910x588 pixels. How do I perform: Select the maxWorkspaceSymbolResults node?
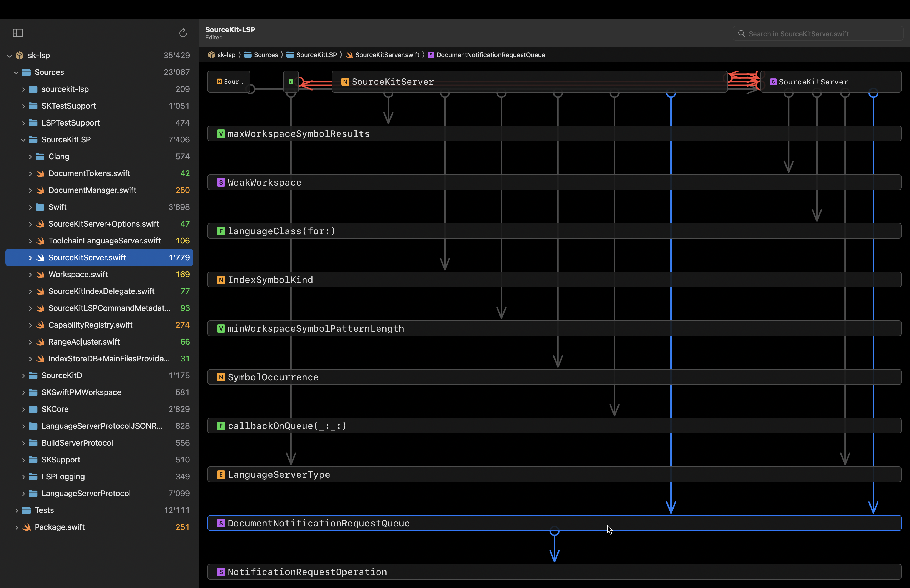[x=554, y=134]
